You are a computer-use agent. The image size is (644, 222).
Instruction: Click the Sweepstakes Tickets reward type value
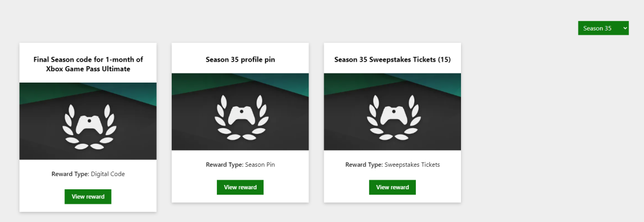[x=412, y=165]
